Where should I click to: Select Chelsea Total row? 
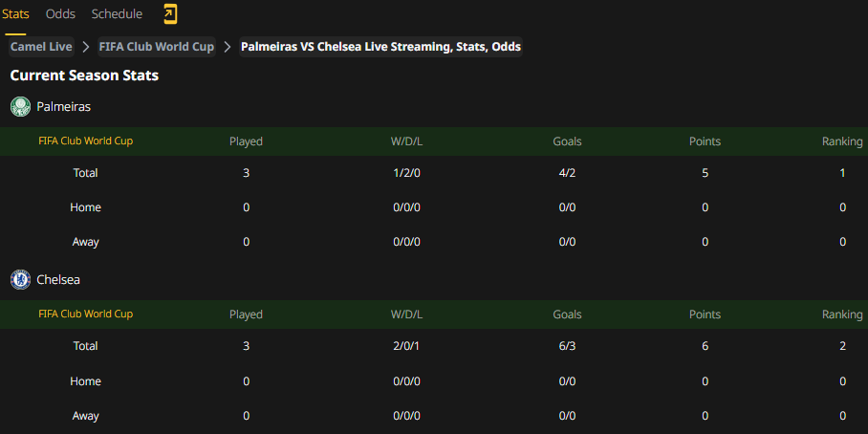[434, 346]
